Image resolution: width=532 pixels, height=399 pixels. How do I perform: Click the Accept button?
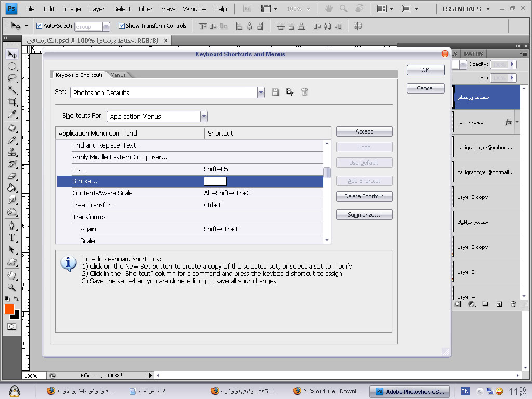[364, 131]
